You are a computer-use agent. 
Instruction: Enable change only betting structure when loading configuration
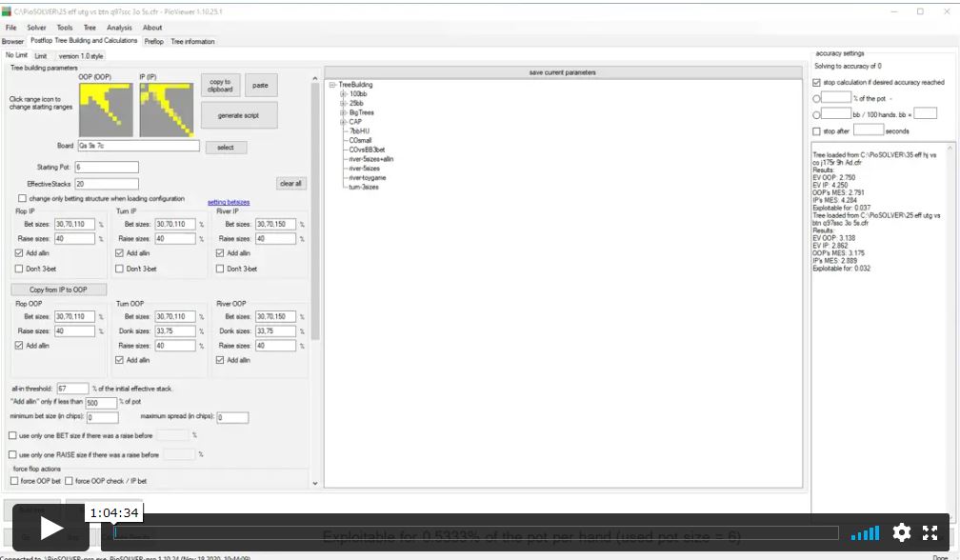click(23, 198)
